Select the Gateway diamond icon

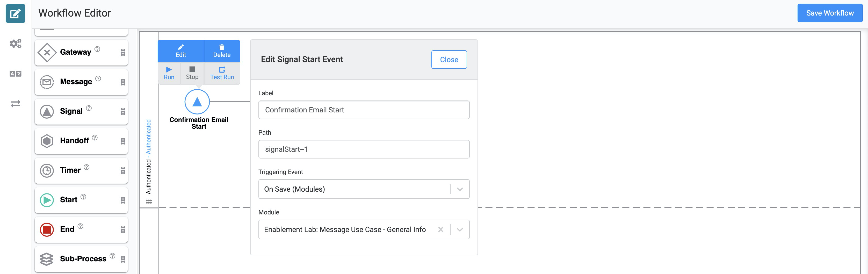47,53
